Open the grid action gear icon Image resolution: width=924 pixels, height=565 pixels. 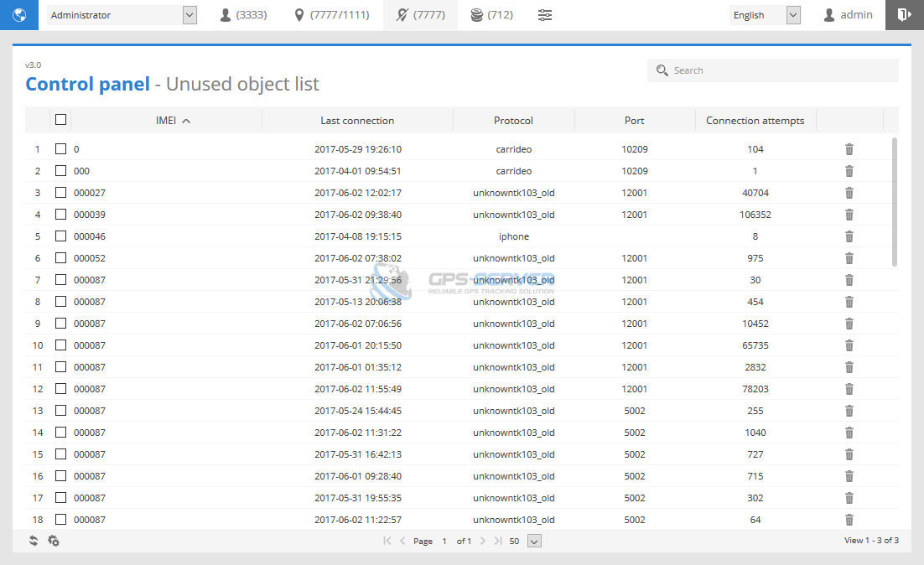(54, 541)
